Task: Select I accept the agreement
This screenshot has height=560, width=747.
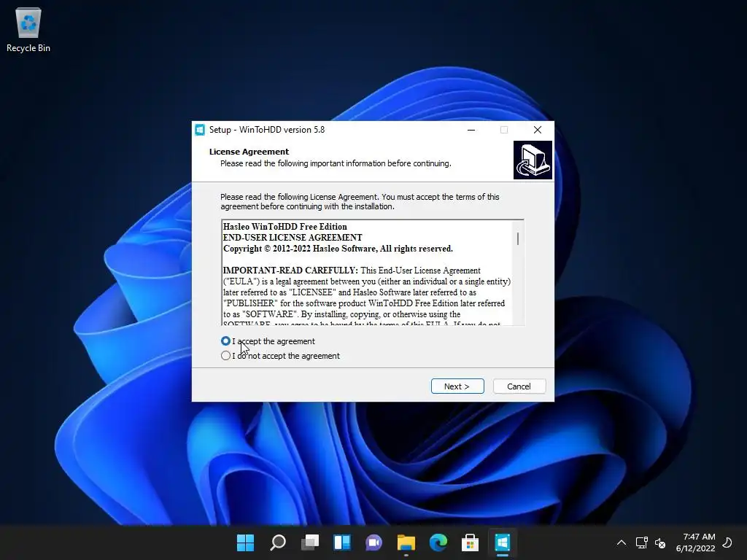Action: click(x=268, y=341)
